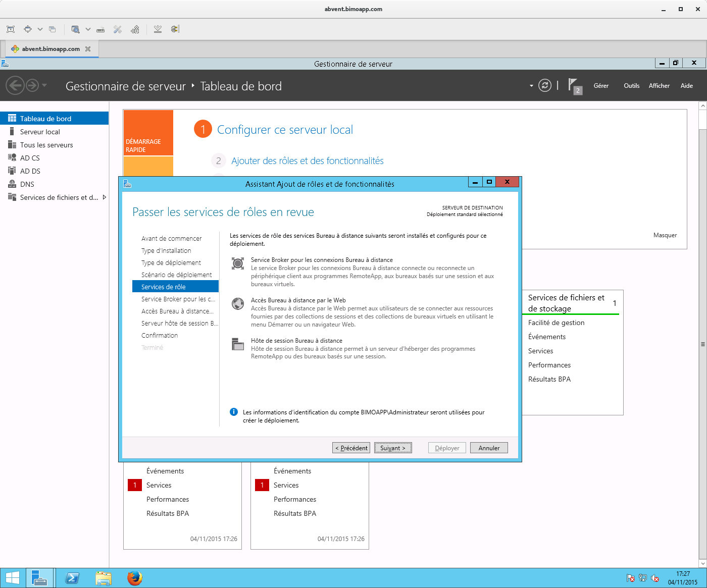Click the Suivant button in the wizard

tap(393, 448)
